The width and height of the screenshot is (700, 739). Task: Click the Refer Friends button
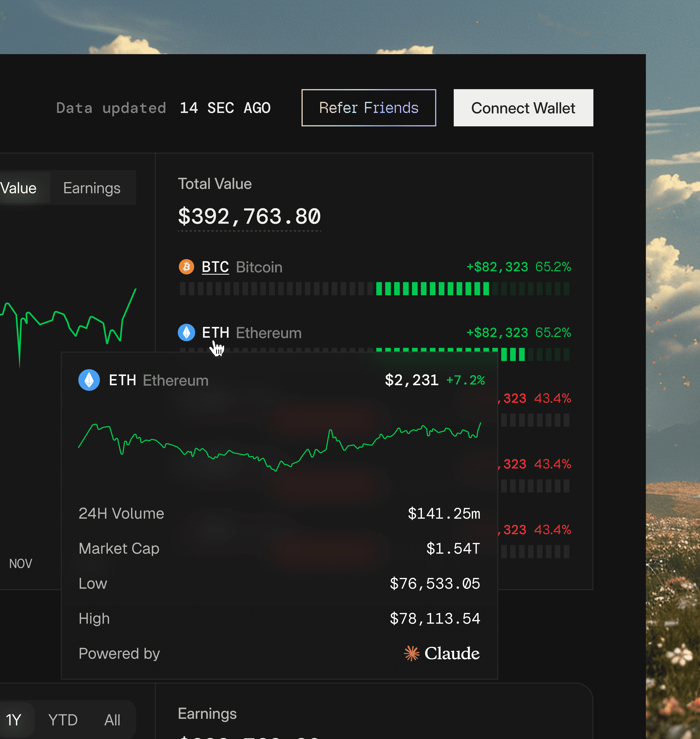[368, 108]
